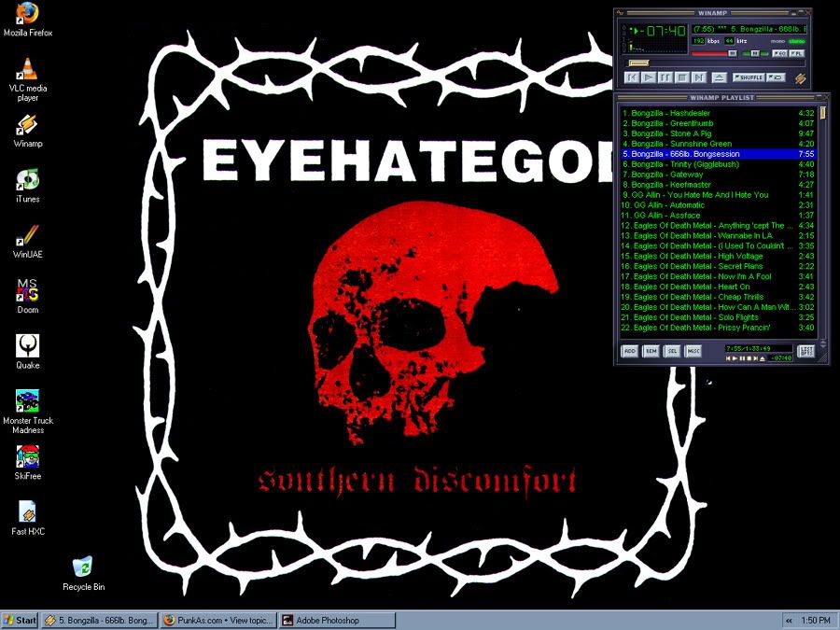Open the Mozilla Firefox desktop shortcut
The width and height of the screenshot is (840, 630).
point(28,20)
